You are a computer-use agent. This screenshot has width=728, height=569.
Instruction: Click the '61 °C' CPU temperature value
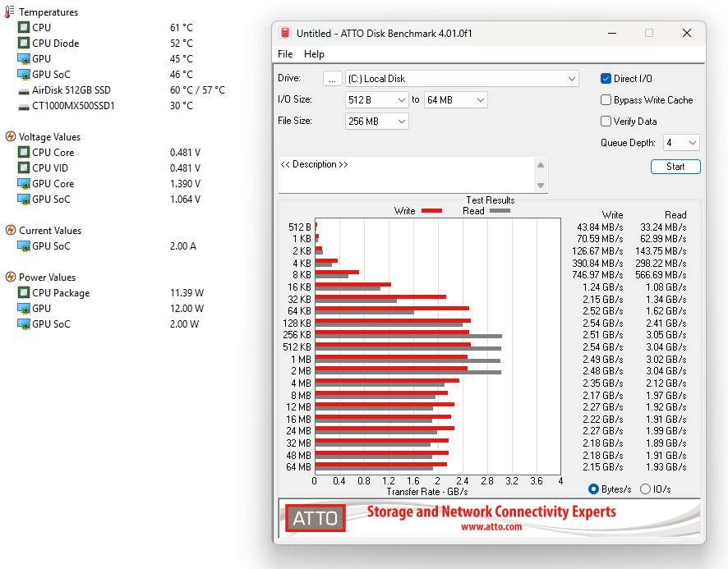pyautogui.click(x=181, y=27)
